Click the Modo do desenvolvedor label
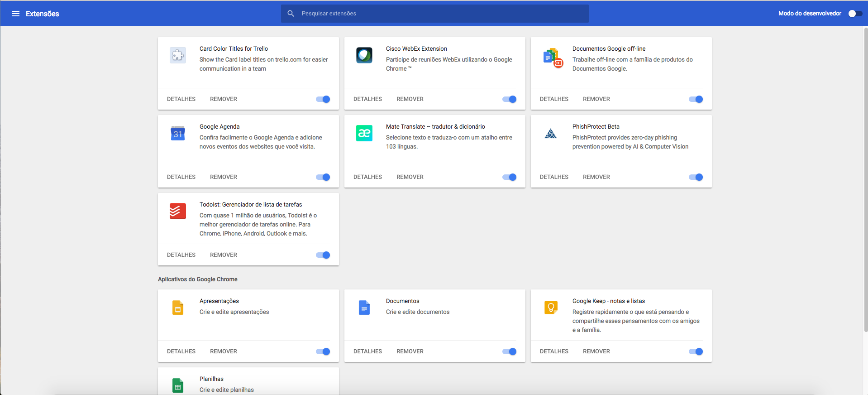The height and width of the screenshot is (395, 868). click(x=810, y=14)
